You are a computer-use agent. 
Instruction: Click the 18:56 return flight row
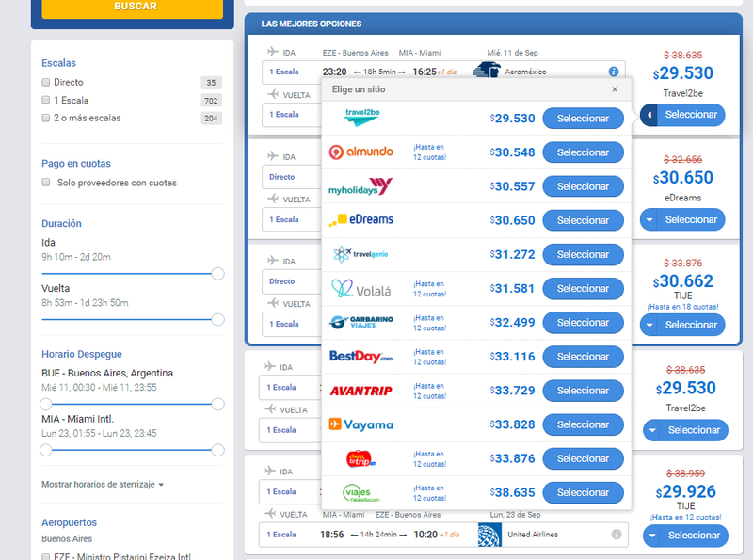(x=443, y=535)
